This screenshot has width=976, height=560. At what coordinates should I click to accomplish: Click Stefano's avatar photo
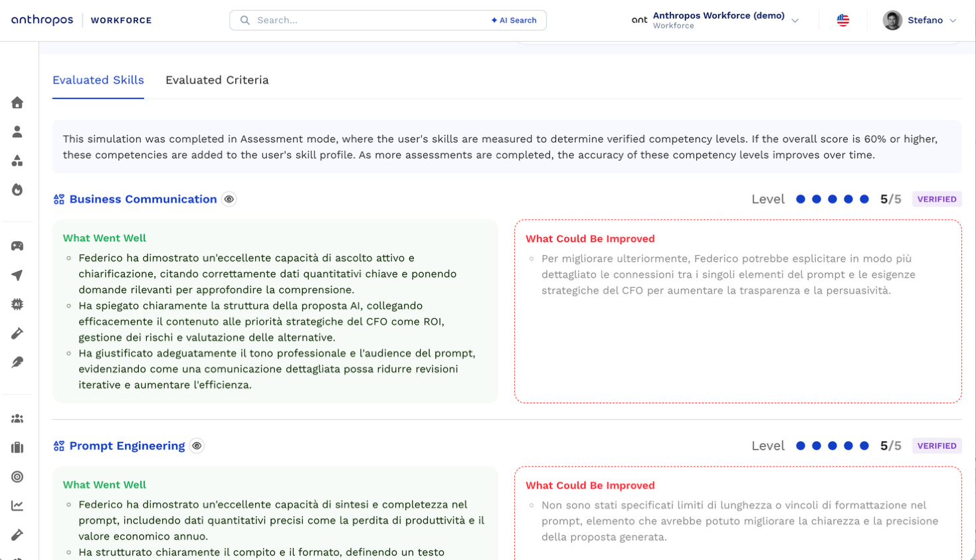point(892,20)
